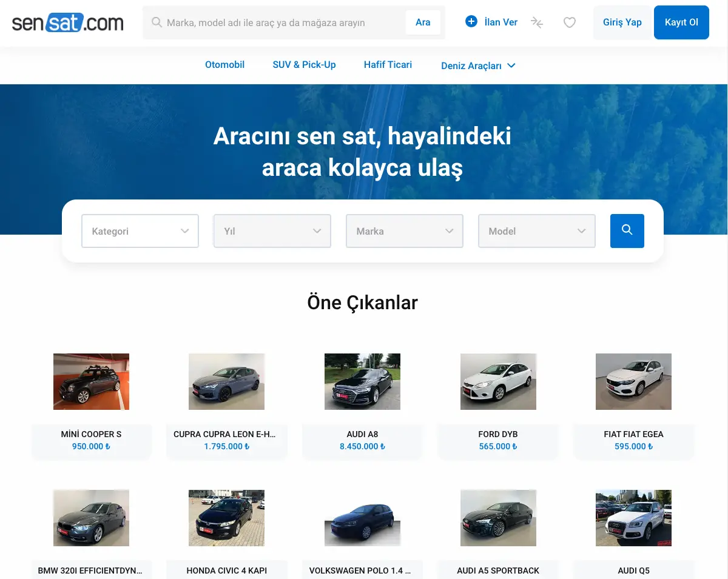Click the MİNİ COOPER S title
Screen dimensions: 728x579
91,434
